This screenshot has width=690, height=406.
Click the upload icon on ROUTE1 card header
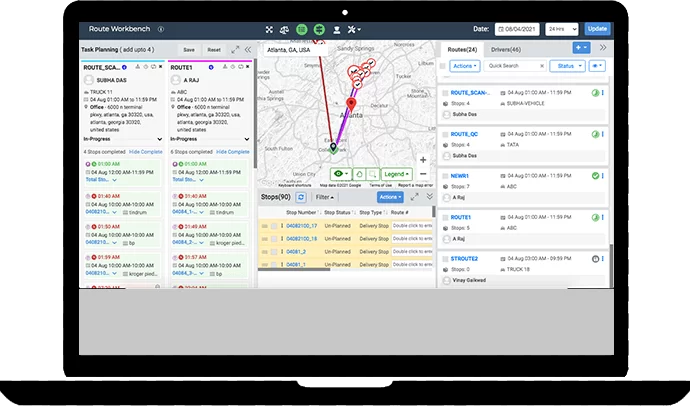tap(225, 67)
